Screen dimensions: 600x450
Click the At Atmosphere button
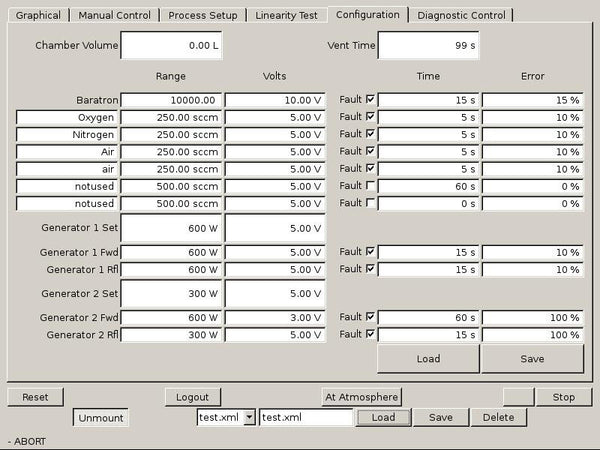(361, 397)
